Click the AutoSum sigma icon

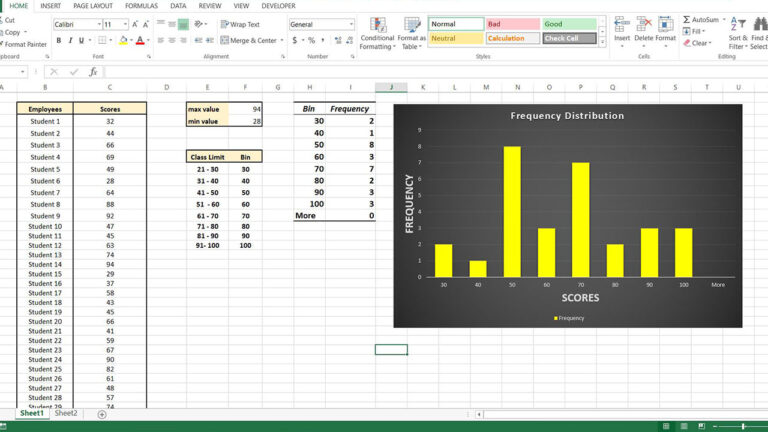[x=687, y=19]
